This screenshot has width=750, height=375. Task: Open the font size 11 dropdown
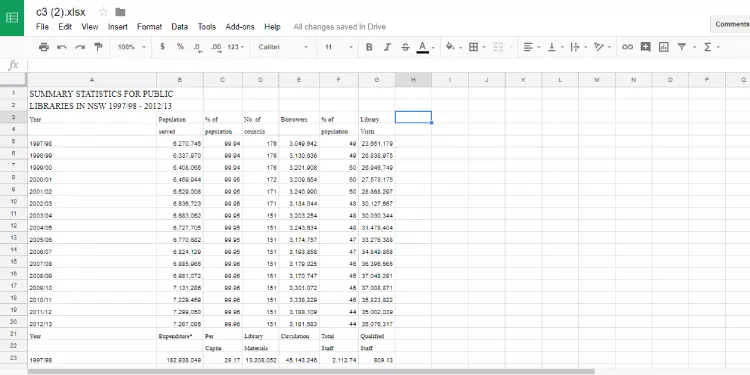point(338,47)
